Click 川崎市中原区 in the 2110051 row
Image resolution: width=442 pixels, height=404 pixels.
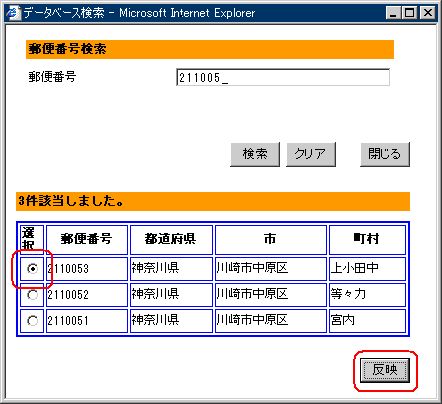[x=271, y=321]
